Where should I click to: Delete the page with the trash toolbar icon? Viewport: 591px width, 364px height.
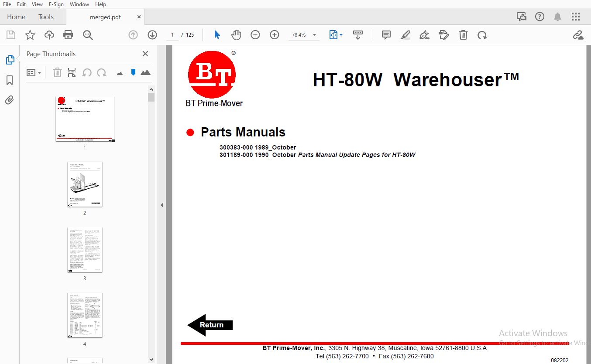pos(463,35)
